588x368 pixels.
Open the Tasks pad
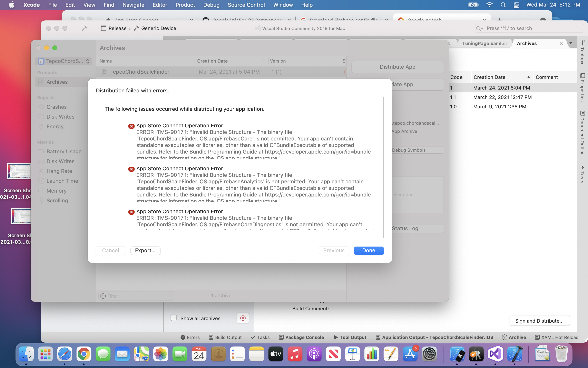pos(260,337)
